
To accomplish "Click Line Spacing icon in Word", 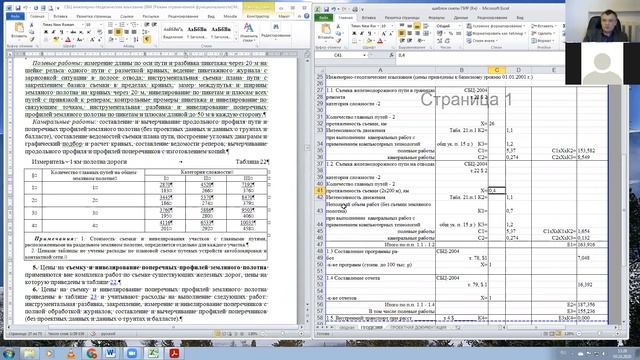I will [146, 32].
